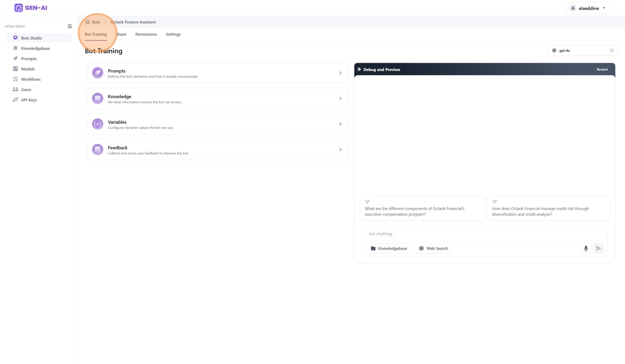Image resolution: width=625 pixels, height=364 pixels.
Task: Click the home icon in breadcrumb
Action: coord(88,22)
